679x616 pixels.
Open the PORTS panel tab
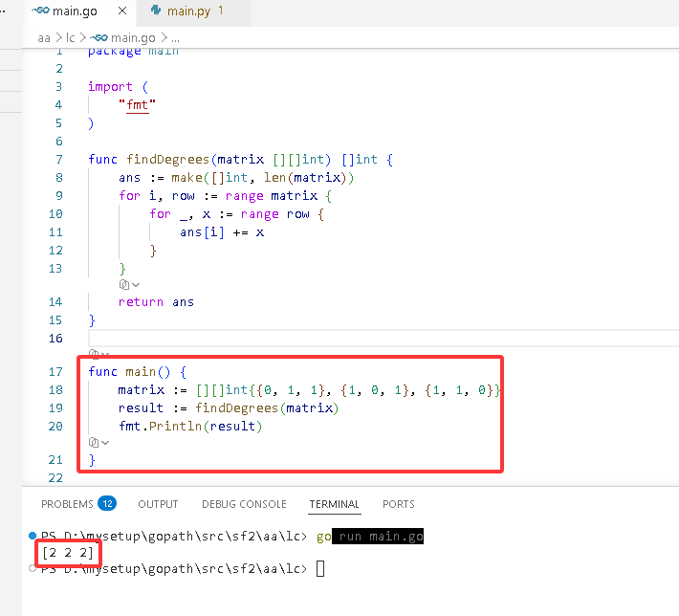[399, 504]
